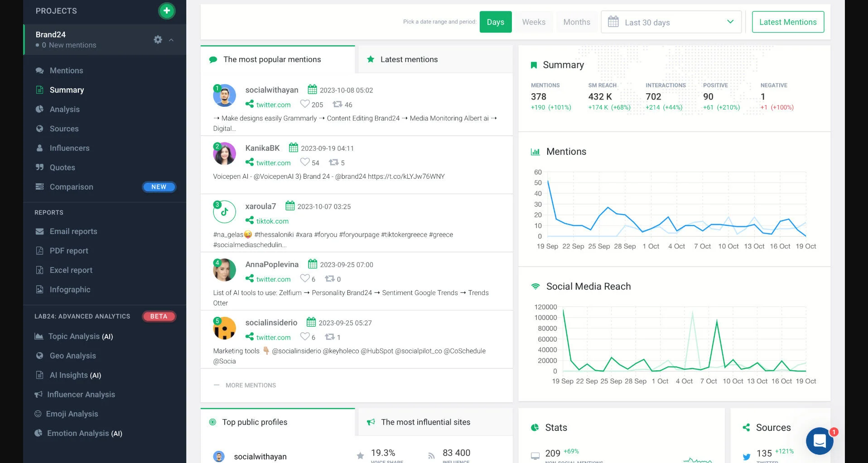Click the BETA badge by Lab24
Screen dimensions: 868x463
pyautogui.click(x=159, y=316)
